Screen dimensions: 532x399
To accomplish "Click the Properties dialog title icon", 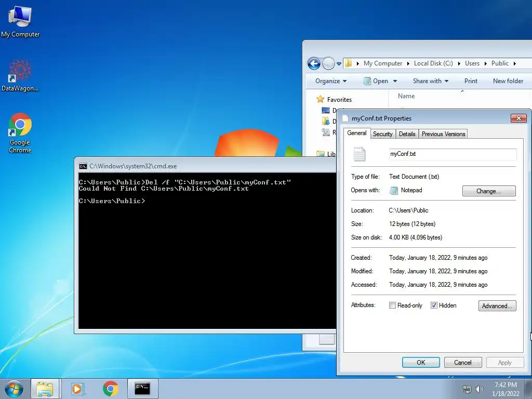I will point(345,118).
